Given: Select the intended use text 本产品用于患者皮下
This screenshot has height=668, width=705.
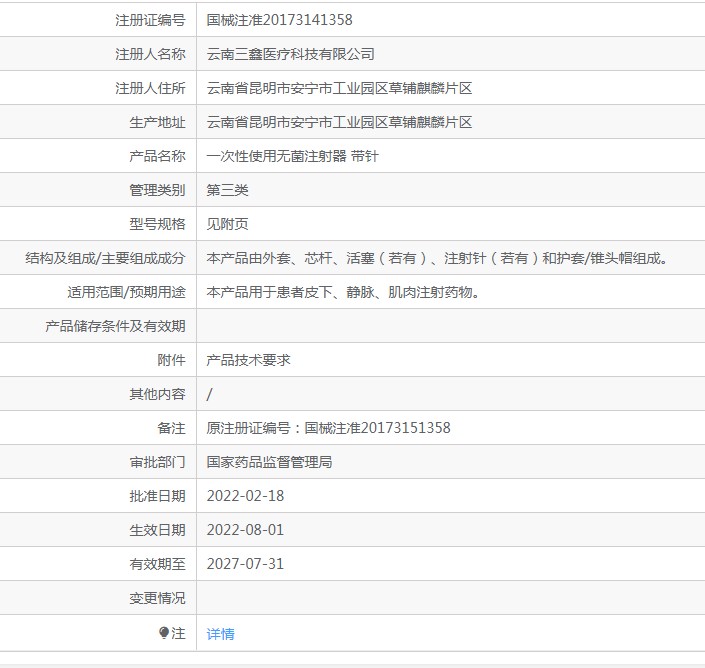Looking at the screenshot, I should [269, 292].
